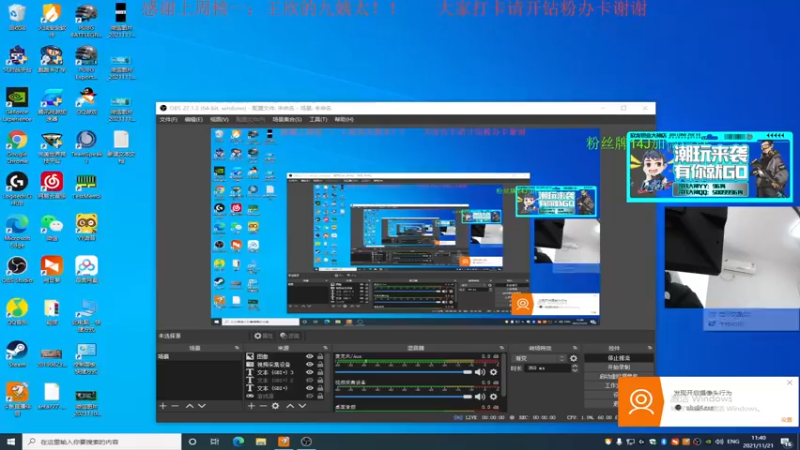The width and height of the screenshot is (800, 450).
Task: Close camera notification popup
Action: pos(789,383)
